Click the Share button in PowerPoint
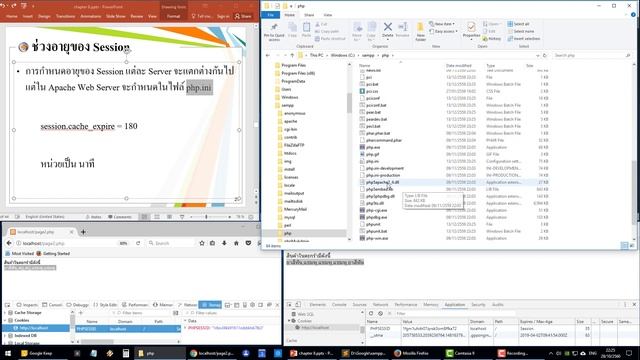The height and width of the screenshot is (360, 640). (x=243, y=16)
